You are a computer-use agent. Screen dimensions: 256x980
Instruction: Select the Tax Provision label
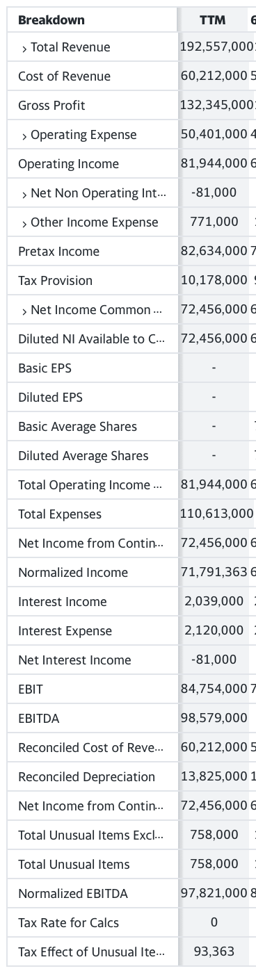click(x=55, y=281)
